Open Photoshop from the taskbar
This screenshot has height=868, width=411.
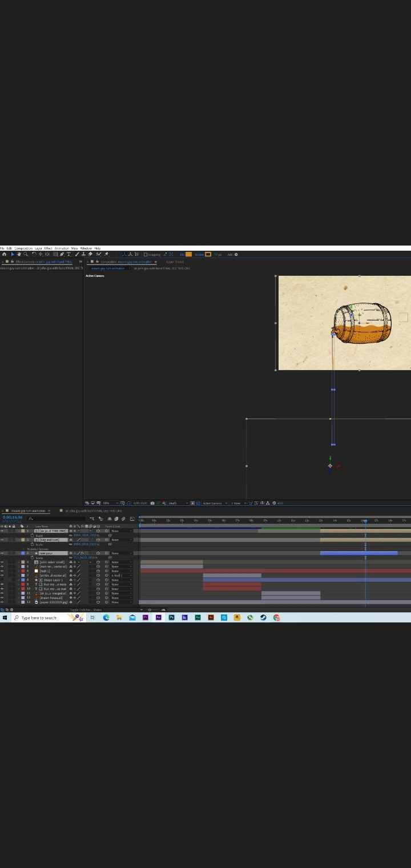click(171, 617)
